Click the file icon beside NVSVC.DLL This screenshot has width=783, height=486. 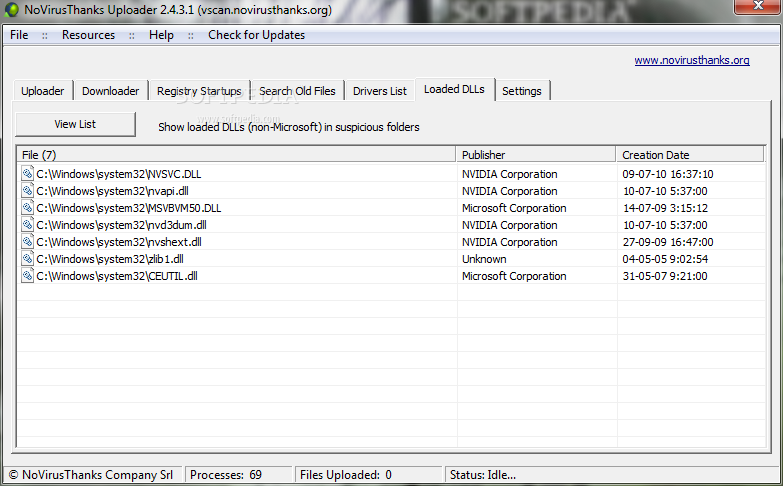27,174
